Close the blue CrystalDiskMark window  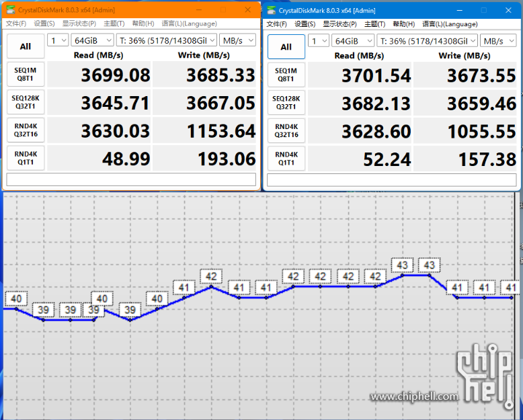point(508,10)
